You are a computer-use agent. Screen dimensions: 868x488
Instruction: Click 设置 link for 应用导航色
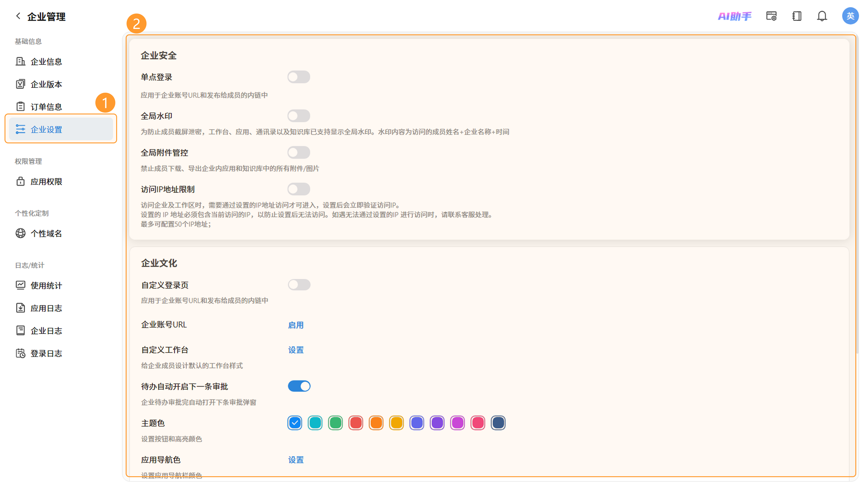[295, 460]
